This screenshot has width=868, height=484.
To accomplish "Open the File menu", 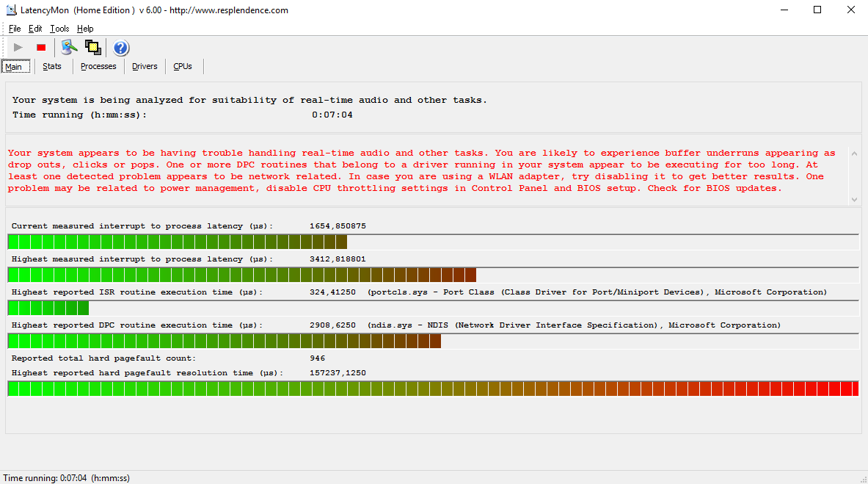I will 15,29.
